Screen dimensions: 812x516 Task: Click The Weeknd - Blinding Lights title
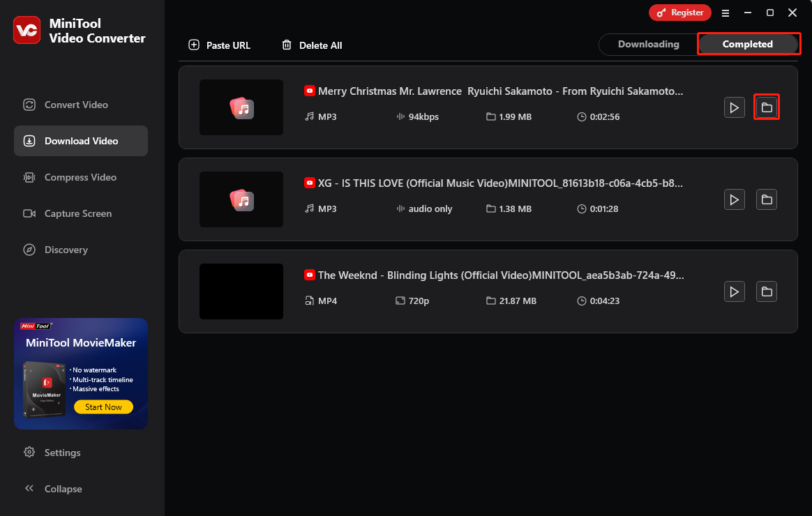[501, 275]
